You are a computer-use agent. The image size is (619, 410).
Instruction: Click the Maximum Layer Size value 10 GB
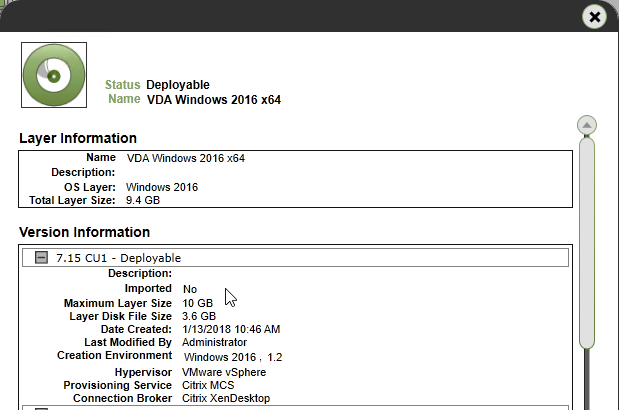197,303
